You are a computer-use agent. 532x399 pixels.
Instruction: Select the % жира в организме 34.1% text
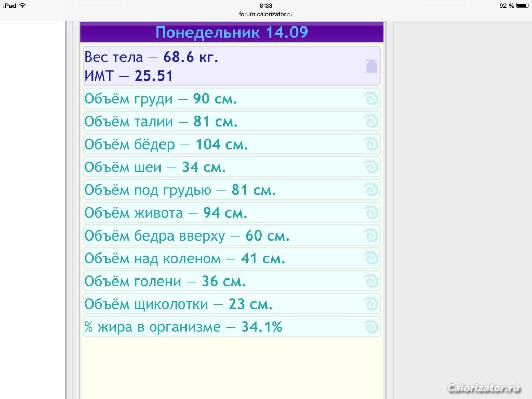pyautogui.click(x=183, y=327)
